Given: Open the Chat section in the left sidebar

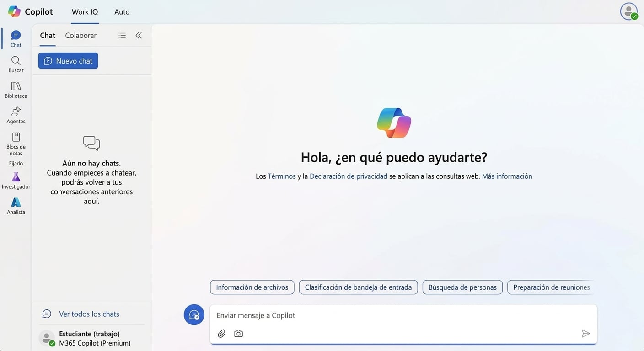Looking at the screenshot, I should [16, 39].
